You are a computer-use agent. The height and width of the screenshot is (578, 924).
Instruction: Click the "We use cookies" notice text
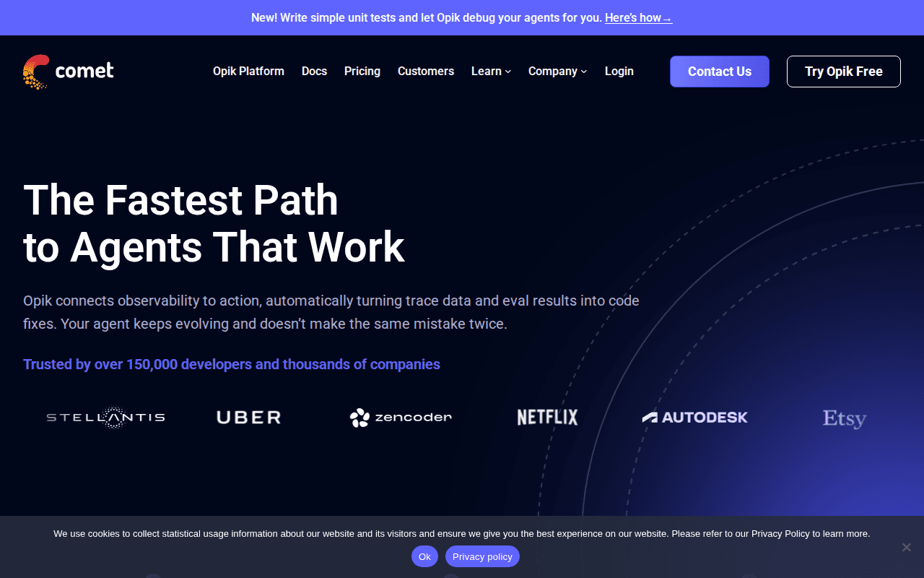click(x=462, y=534)
